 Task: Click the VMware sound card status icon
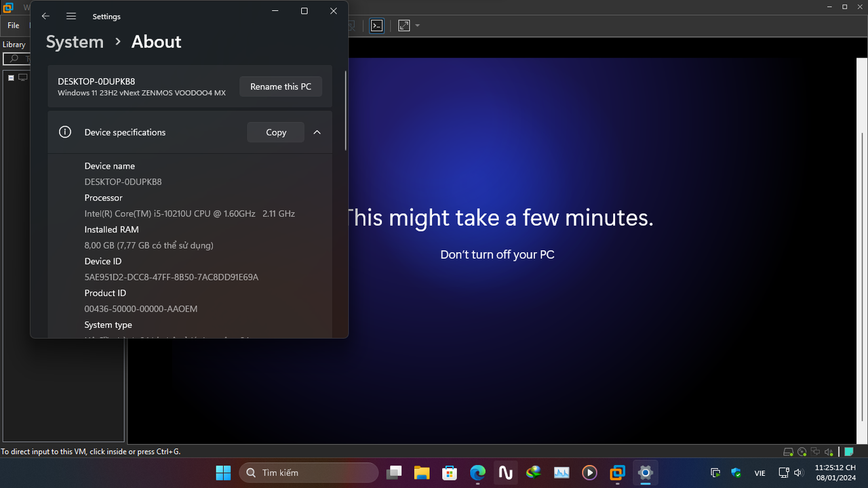point(829,452)
